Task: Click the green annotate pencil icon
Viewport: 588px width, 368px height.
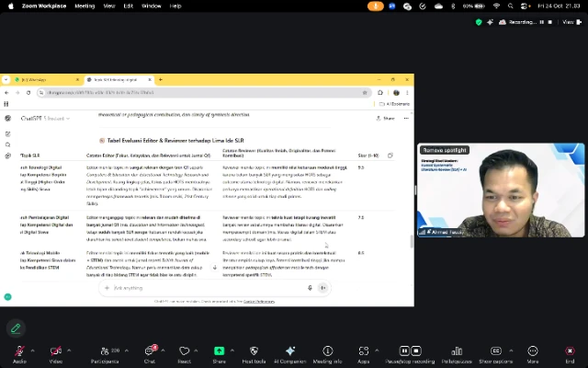Action: [x=16, y=328]
